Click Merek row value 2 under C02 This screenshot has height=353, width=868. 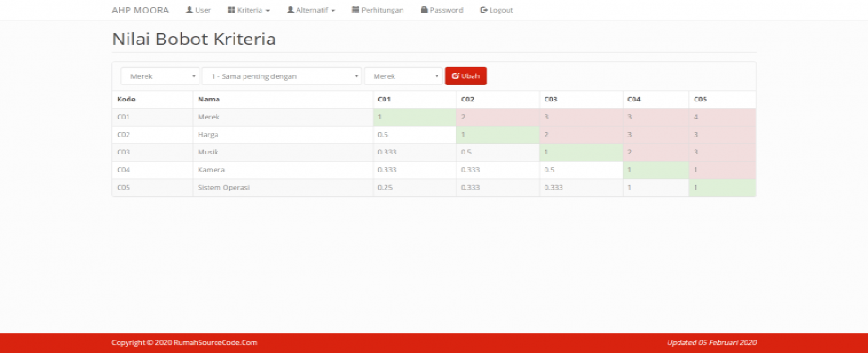498,118
